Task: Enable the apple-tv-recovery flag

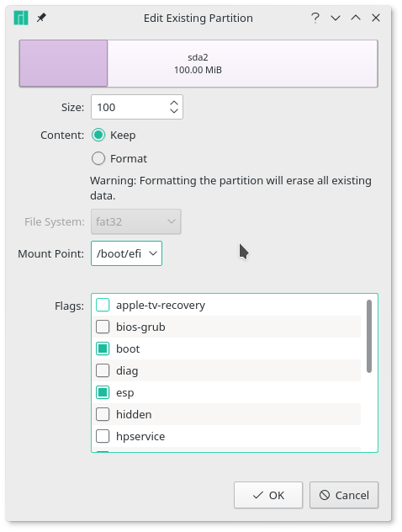Action: tap(103, 305)
